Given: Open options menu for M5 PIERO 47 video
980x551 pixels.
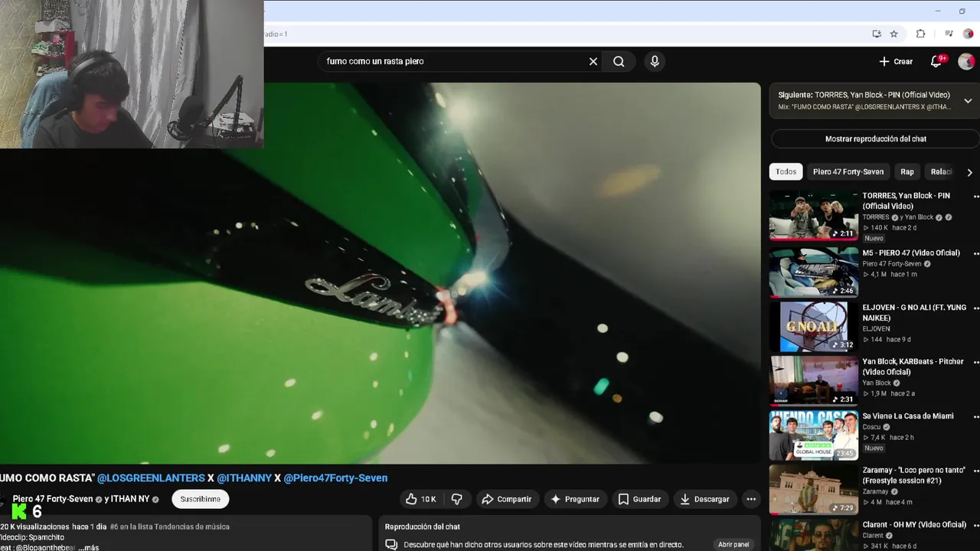Looking at the screenshot, I should point(975,253).
